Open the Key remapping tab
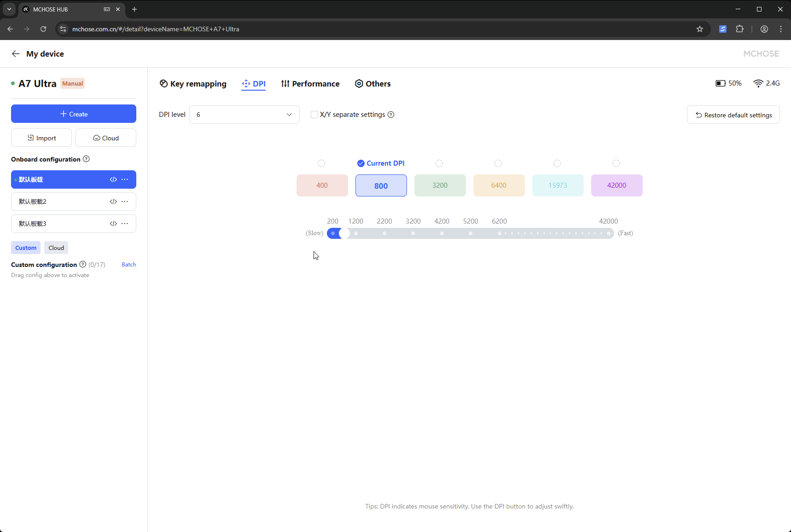 [193, 84]
